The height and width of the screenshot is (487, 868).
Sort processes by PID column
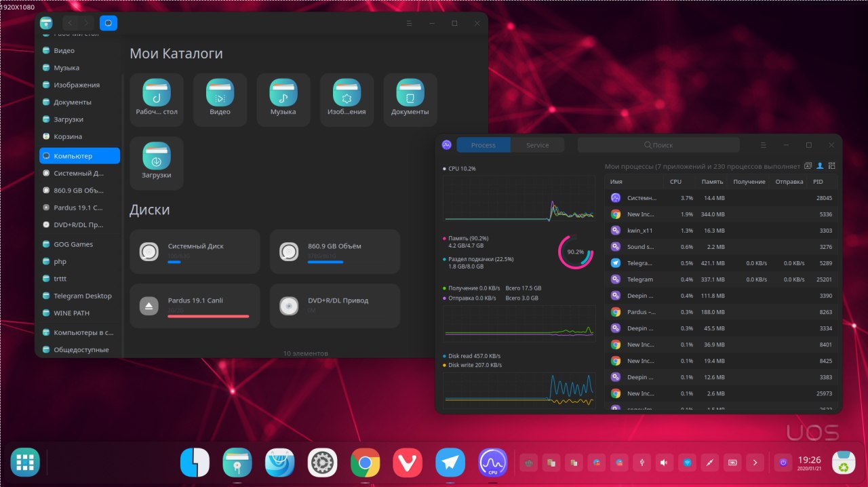(822, 182)
